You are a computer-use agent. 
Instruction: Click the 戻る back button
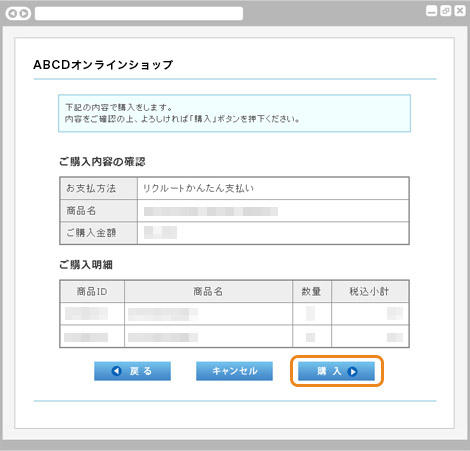coord(132,371)
